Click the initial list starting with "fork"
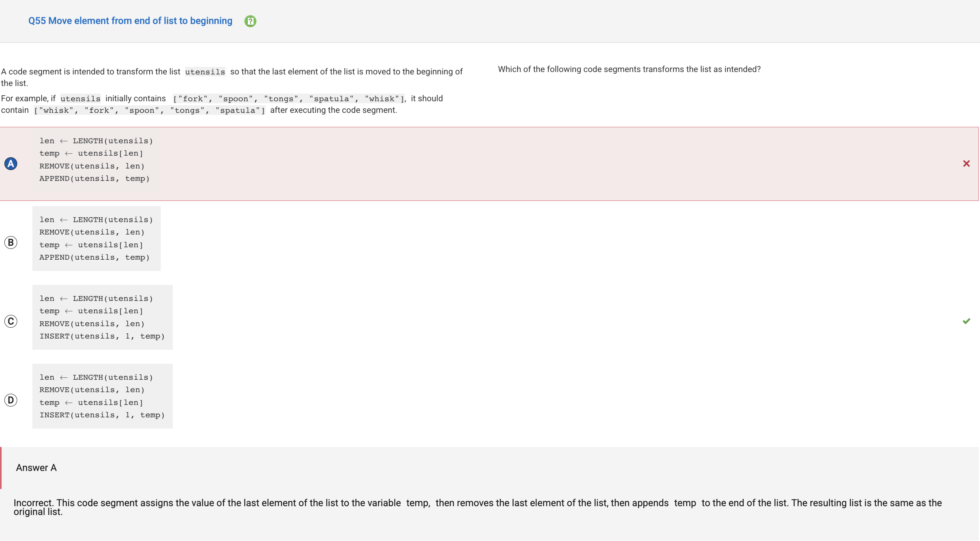The image size is (980, 541). click(x=289, y=99)
